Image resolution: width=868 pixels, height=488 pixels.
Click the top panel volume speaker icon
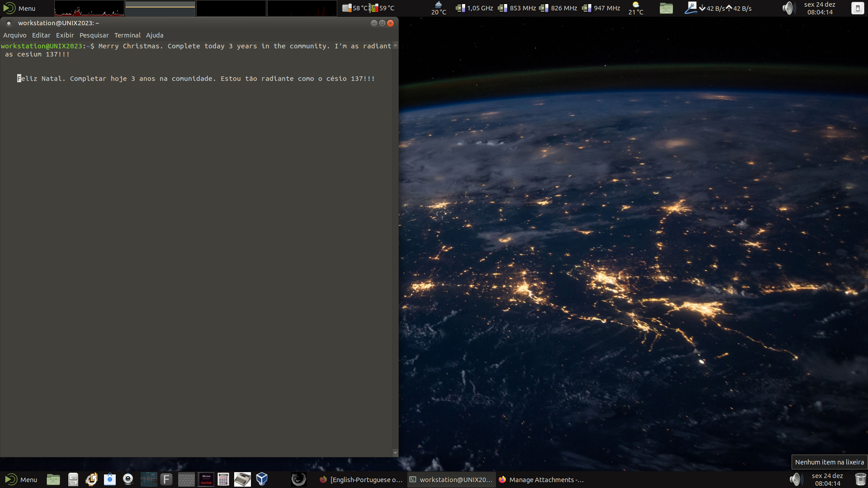click(x=788, y=8)
